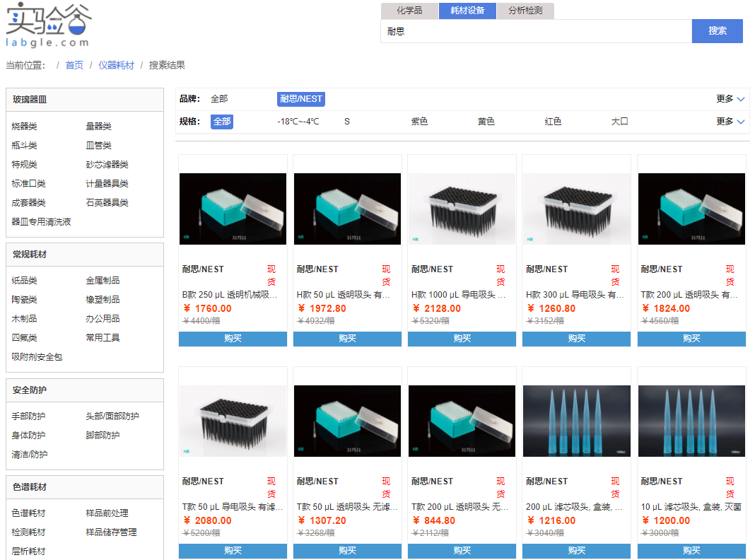This screenshot has height=560, width=755.
Task: Open the 石英器具类 category
Action: pos(107,203)
